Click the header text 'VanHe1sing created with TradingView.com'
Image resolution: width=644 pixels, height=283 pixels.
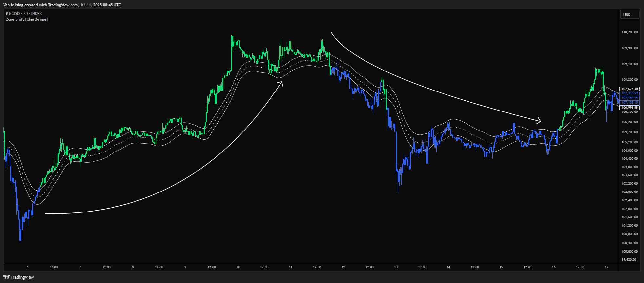(x=41, y=5)
